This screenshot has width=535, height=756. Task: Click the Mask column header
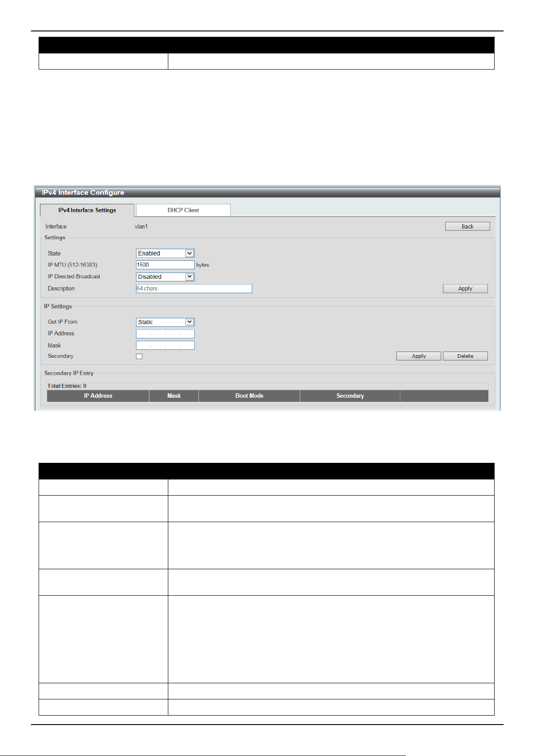point(174,396)
